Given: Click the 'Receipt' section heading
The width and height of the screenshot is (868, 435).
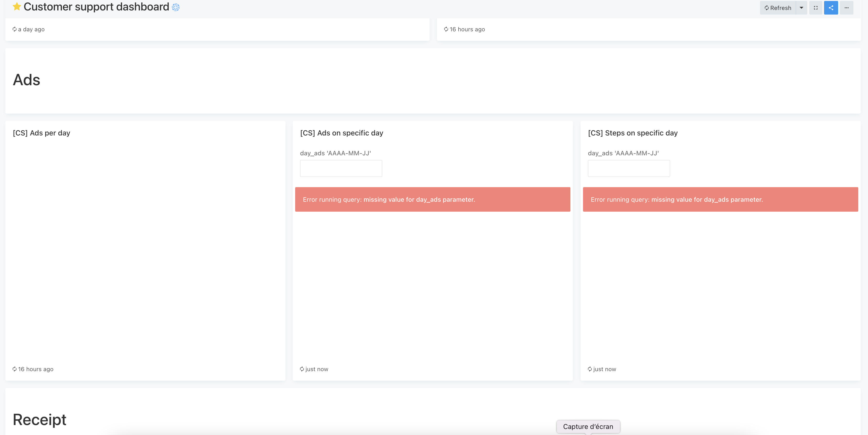Looking at the screenshot, I should pyautogui.click(x=39, y=420).
